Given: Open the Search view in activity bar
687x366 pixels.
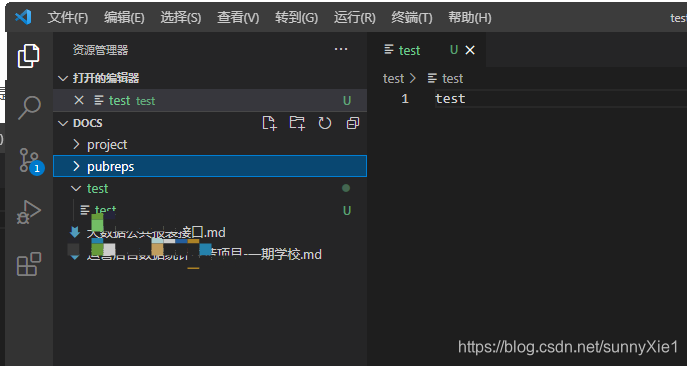Looking at the screenshot, I should 29,107.
